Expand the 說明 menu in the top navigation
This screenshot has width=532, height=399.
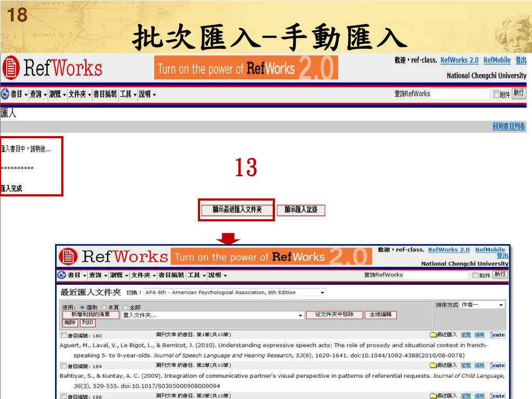click(148, 94)
